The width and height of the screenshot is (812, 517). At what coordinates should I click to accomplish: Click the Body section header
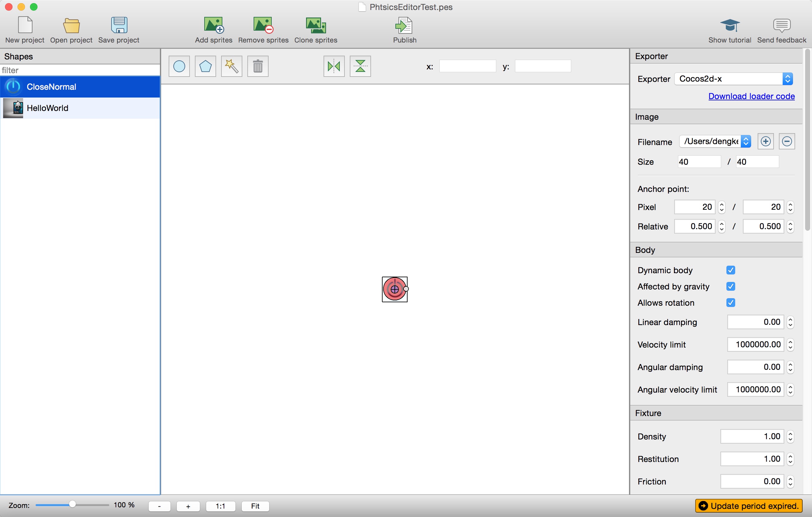click(716, 250)
